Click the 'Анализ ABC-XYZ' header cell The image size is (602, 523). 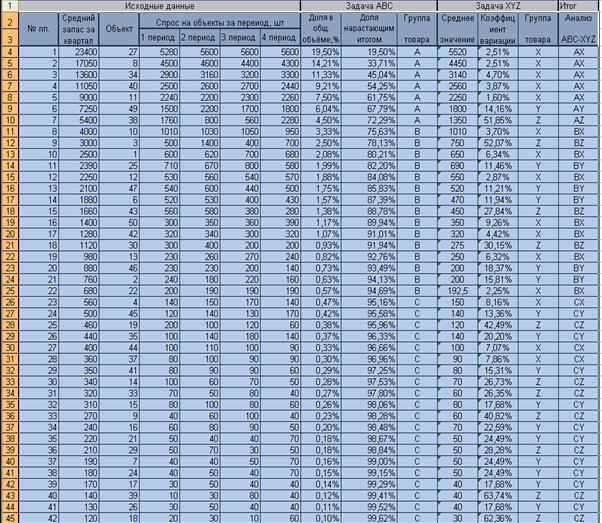[x=578, y=29]
